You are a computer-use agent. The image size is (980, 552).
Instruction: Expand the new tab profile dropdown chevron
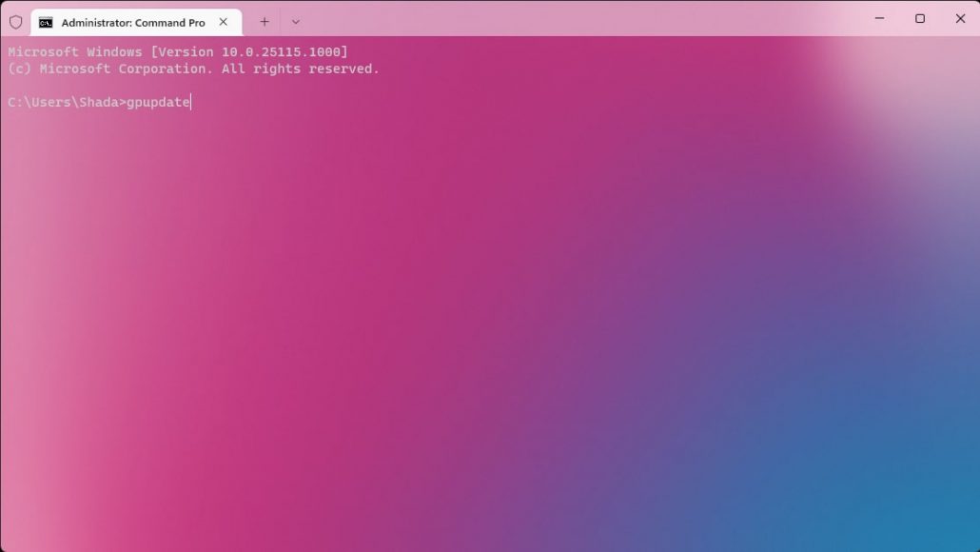point(295,22)
